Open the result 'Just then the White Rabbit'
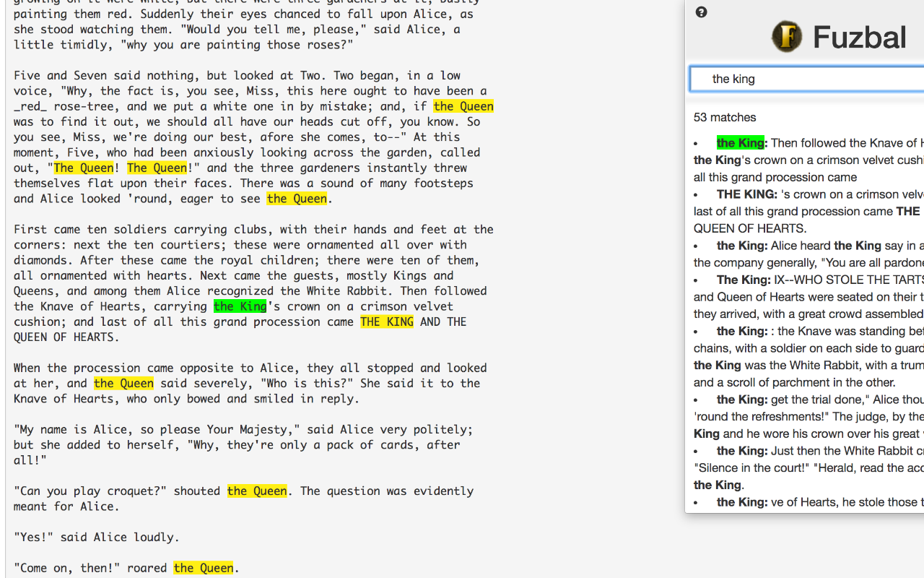The height and width of the screenshot is (578, 924). click(x=808, y=467)
